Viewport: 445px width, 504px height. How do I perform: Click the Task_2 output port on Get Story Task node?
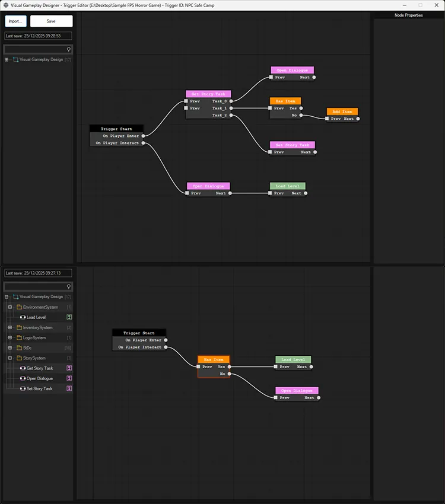click(x=232, y=115)
